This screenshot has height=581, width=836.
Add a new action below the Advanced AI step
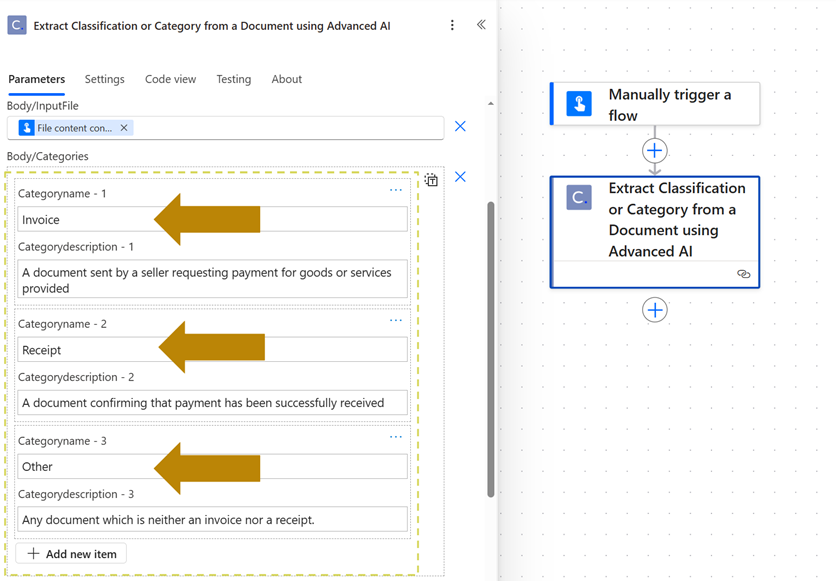[x=654, y=310]
